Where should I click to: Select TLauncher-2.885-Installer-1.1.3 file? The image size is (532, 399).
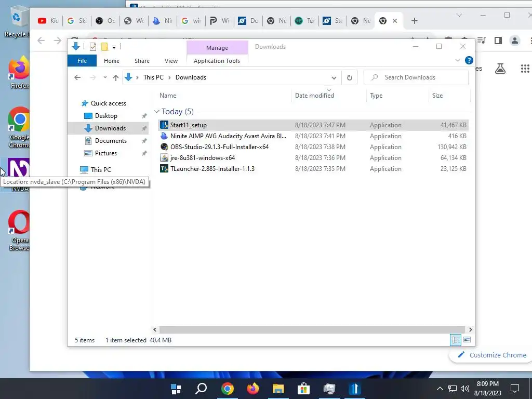point(313,169)
